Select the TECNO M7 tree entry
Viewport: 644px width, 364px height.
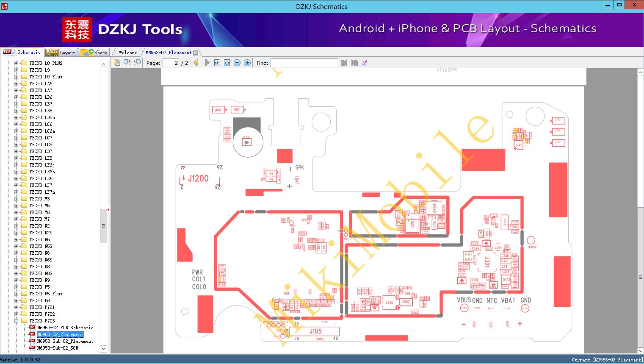pyautogui.click(x=39, y=219)
